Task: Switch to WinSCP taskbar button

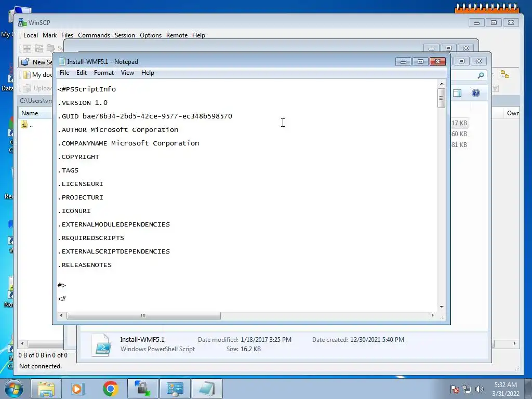Action: (x=142, y=389)
